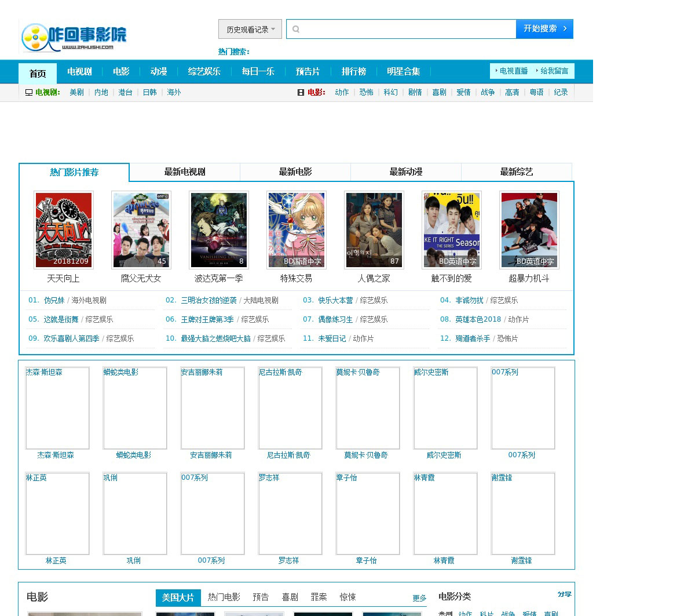Open the 人偶之家 poster thumbnail
Viewport: 695px width, 616px height.
click(x=374, y=230)
